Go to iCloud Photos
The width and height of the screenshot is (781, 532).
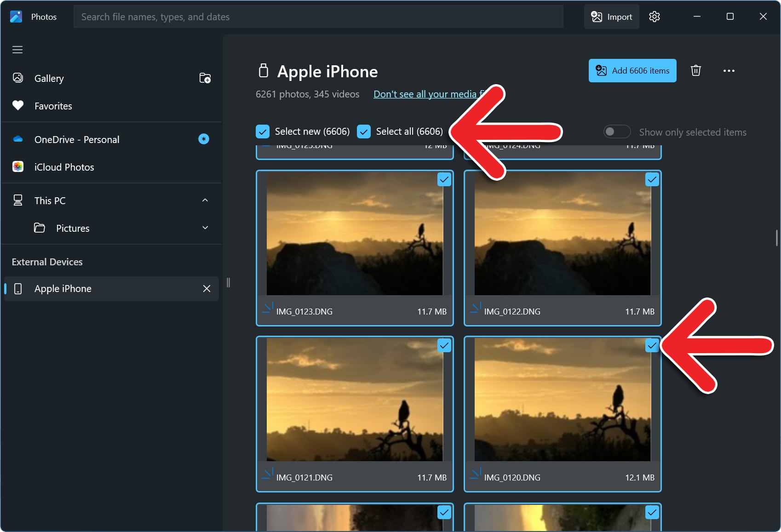(x=64, y=167)
